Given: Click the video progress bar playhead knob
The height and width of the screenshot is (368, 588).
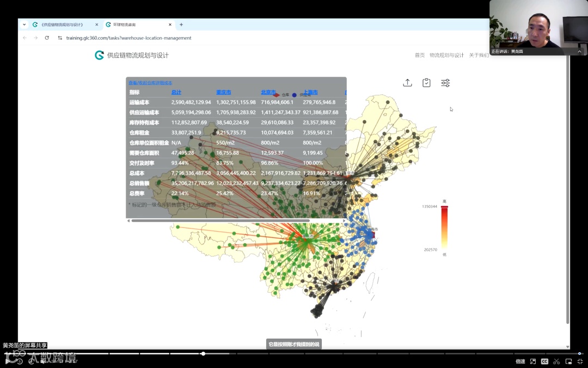Looking at the screenshot, I should point(203,354).
